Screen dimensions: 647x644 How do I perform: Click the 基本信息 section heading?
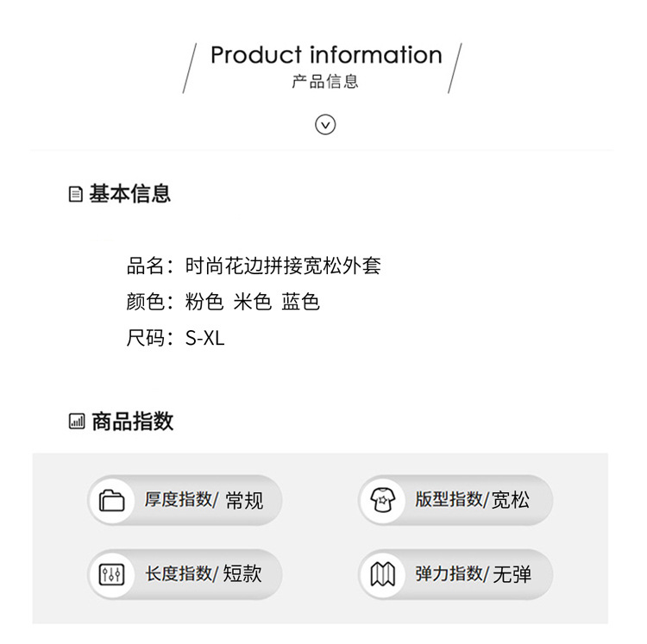130,194
